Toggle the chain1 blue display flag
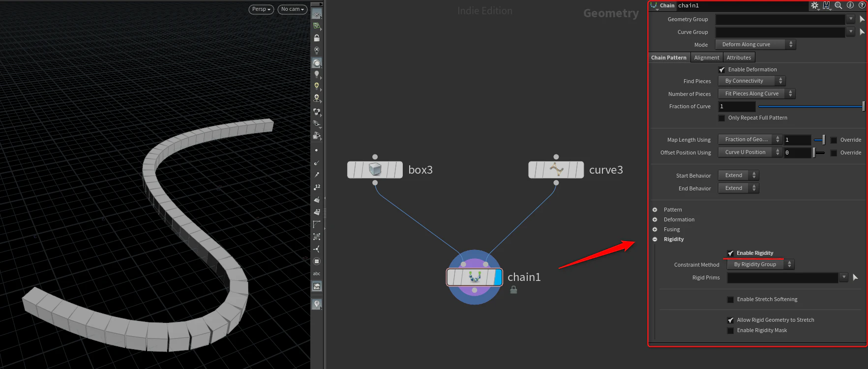868x369 pixels. [498, 277]
